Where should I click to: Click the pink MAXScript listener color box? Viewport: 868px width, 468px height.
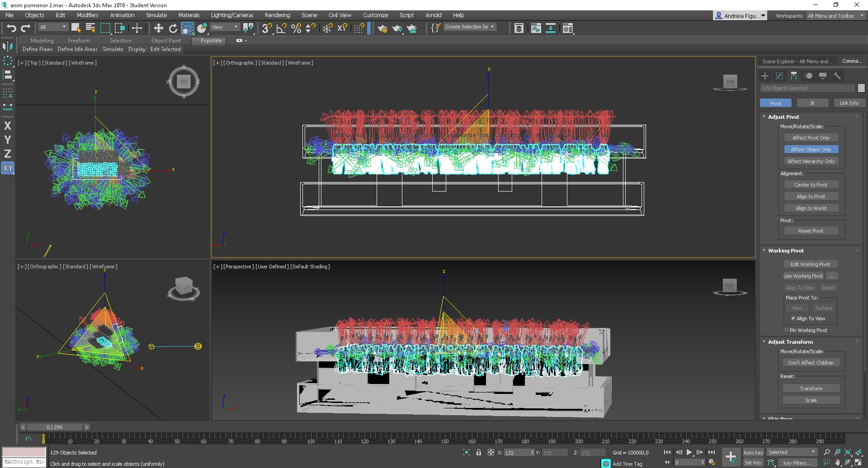click(24, 452)
